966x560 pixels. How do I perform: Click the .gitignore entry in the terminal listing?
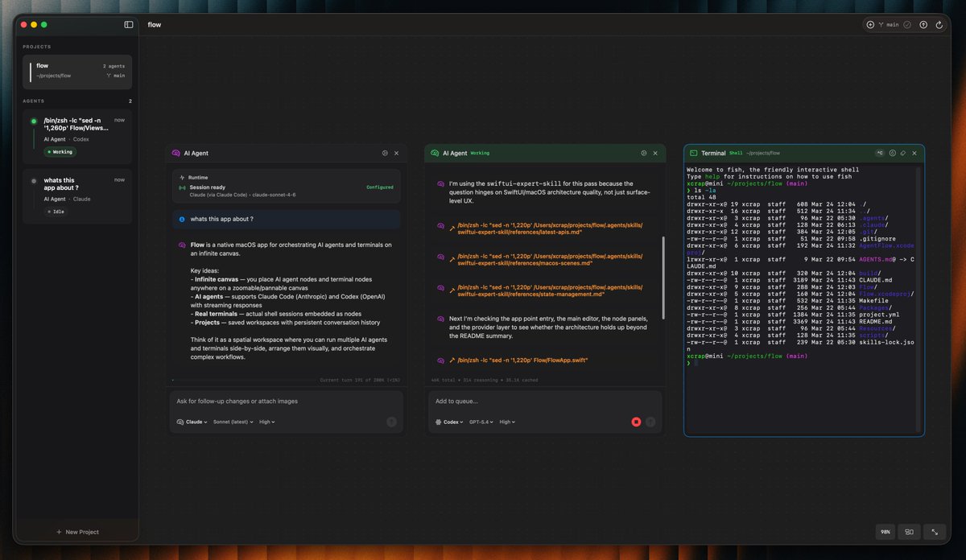[877, 239]
